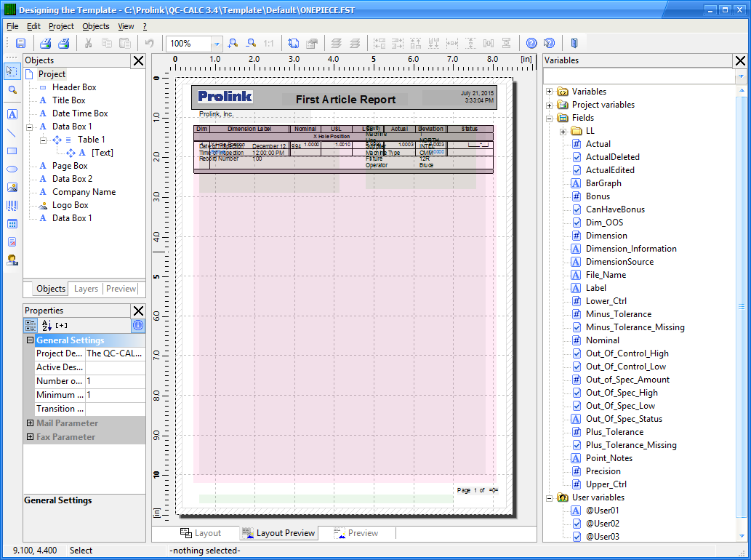Screen dimensions: 751x560
Task: Click the alphabetical sort icon in Properties
Action: [x=47, y=326]
